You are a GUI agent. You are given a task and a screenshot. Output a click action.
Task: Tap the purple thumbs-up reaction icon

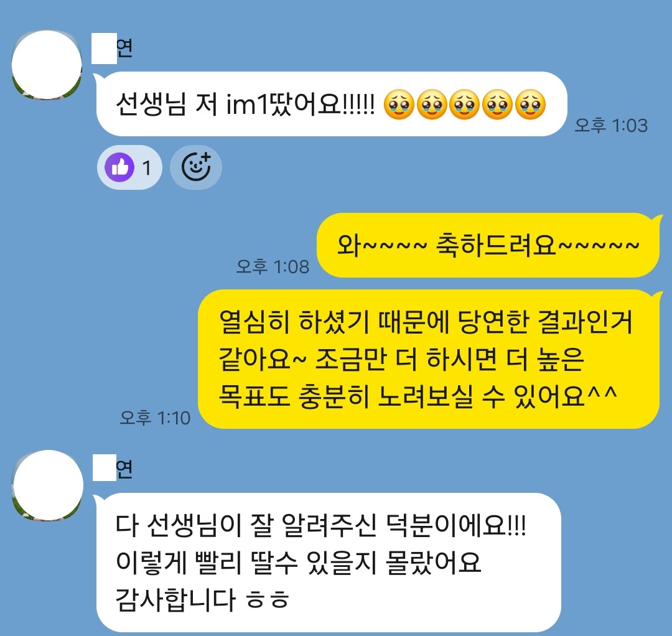pos(119,167)
